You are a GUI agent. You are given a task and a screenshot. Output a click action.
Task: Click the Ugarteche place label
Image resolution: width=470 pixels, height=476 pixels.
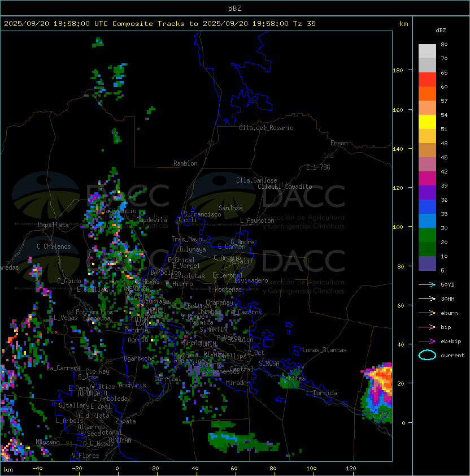[x=140, y=358]
